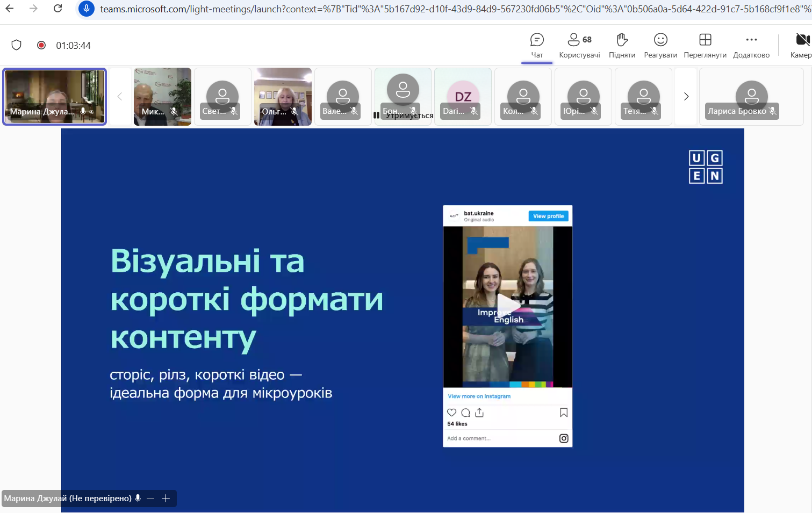The width and height of the screenshot is (812, 513).
Task: Open the Додатково more options menu
Action: (x=751, y=46)
